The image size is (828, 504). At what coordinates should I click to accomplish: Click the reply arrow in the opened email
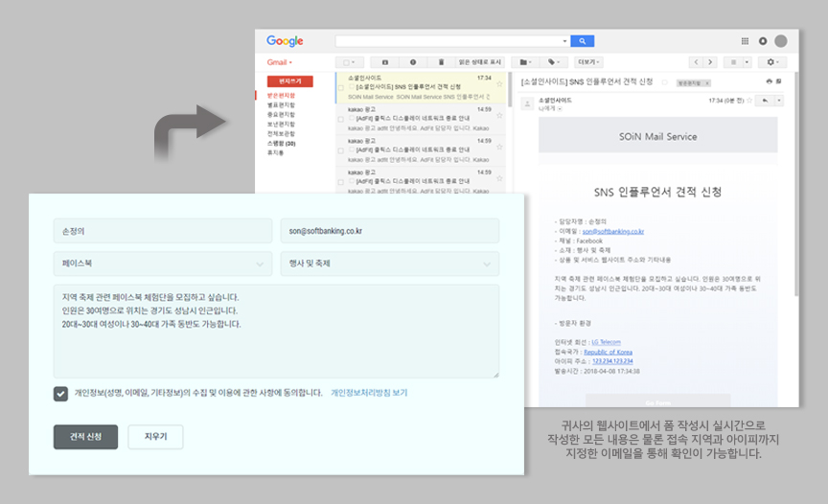[x=765, y=101]
